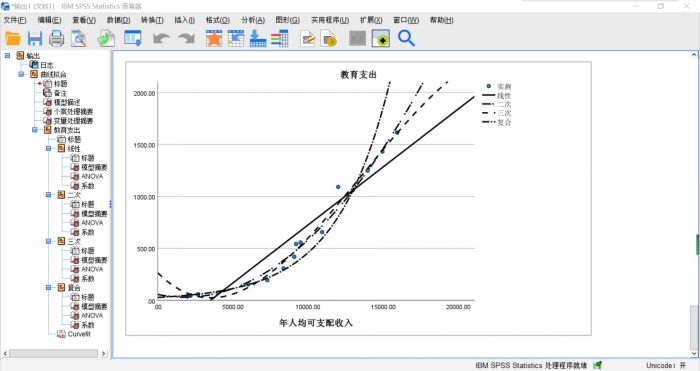Open the 实用程序(U) menu
The image size is (700, 371).
(x=330, y=20)
